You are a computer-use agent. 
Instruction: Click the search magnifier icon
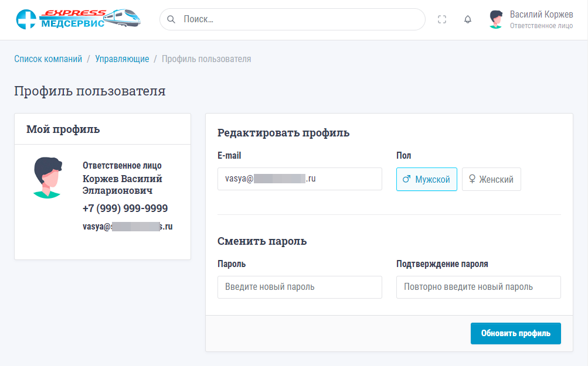pyautogui.click(x=171, y=19)
